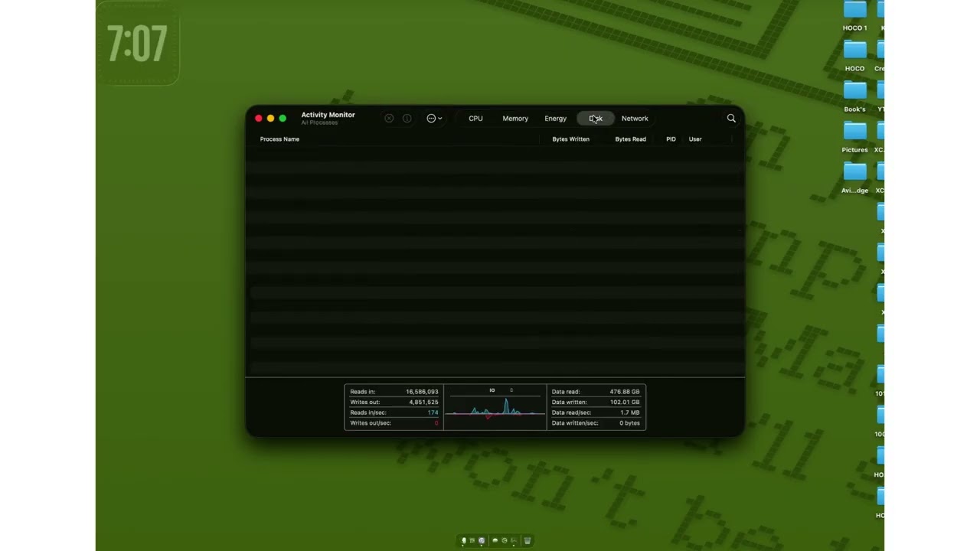Switch to the Network tab

click(635, 119)
